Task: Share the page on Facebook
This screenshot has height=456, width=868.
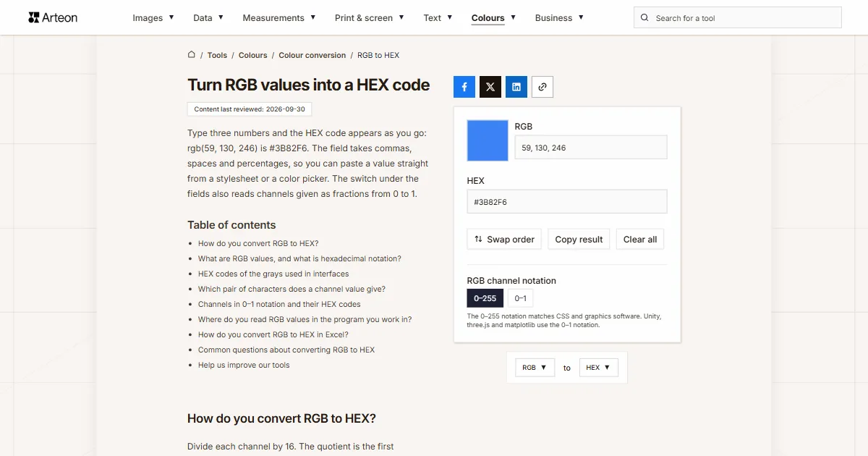Action: coord(464,87)
